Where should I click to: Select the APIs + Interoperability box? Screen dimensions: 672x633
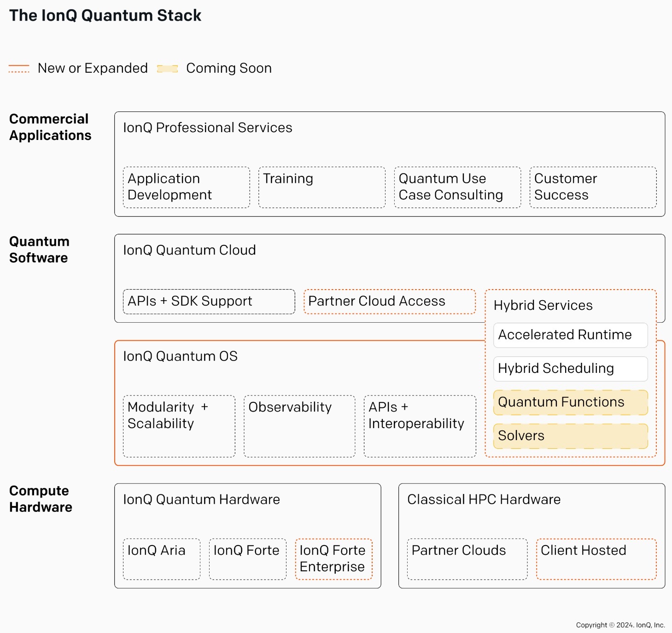coord(420,426)
